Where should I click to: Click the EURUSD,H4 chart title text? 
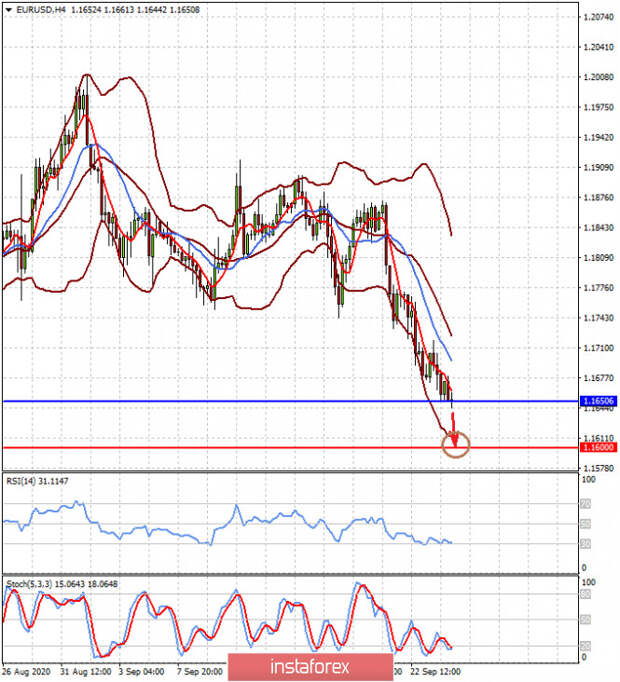coord(41,10)
